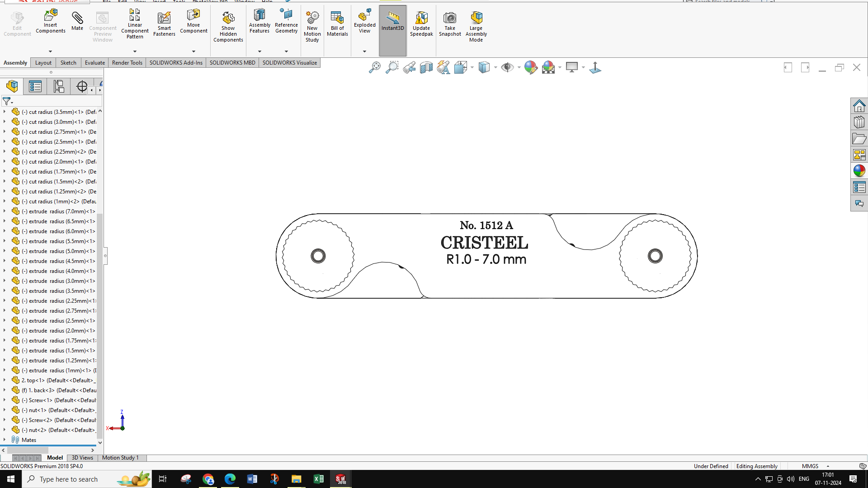Expand the 2. top<1> component

tap(5, 380)
